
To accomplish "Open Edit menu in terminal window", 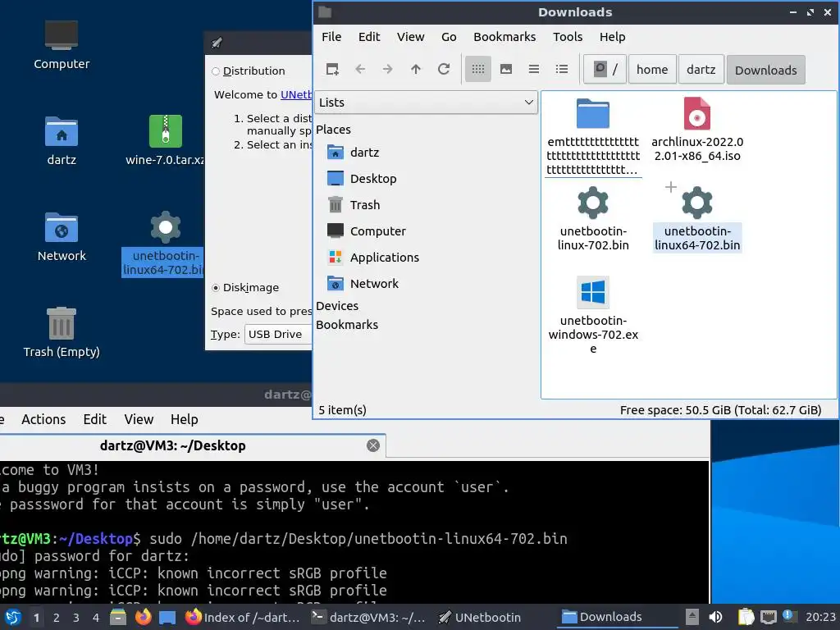I will (x=95, y=419).
